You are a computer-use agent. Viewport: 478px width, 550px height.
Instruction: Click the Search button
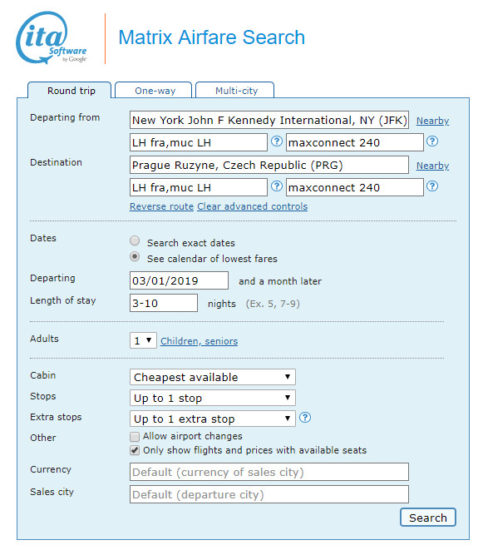[x=428, y=517]
